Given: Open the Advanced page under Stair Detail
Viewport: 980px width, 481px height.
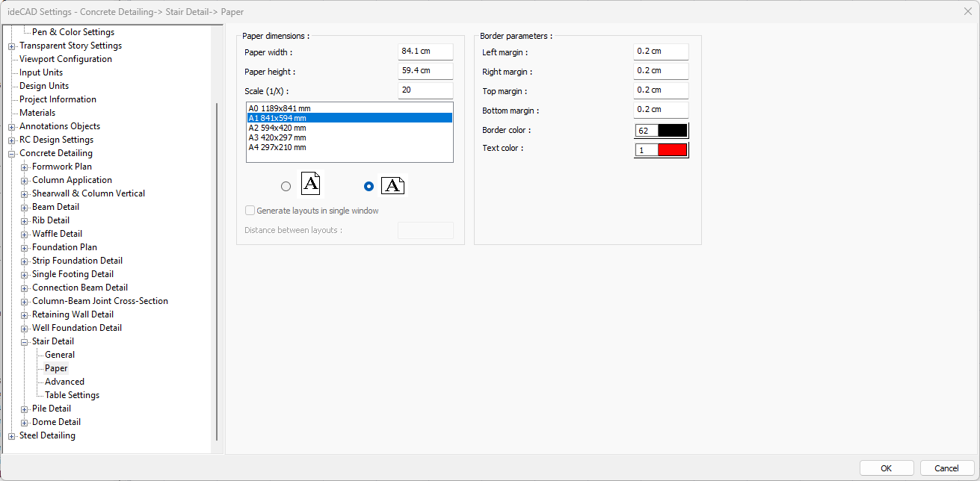Looking at the screenshot, I should tap(64, 382).
